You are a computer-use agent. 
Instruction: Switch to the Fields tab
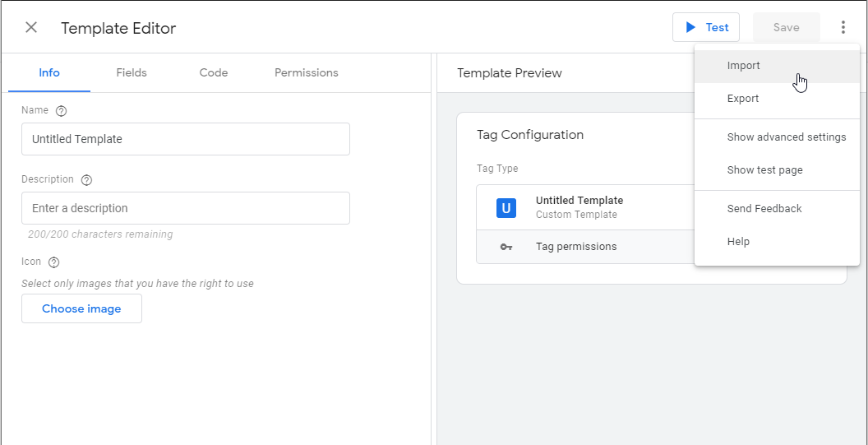tap(132, 72)
